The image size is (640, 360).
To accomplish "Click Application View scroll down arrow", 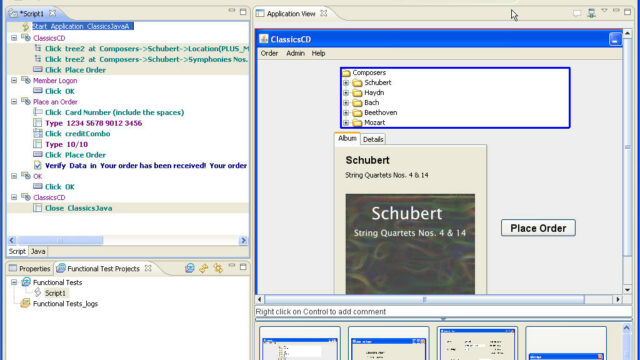I will pyautogui.click(x=628, y=290).
